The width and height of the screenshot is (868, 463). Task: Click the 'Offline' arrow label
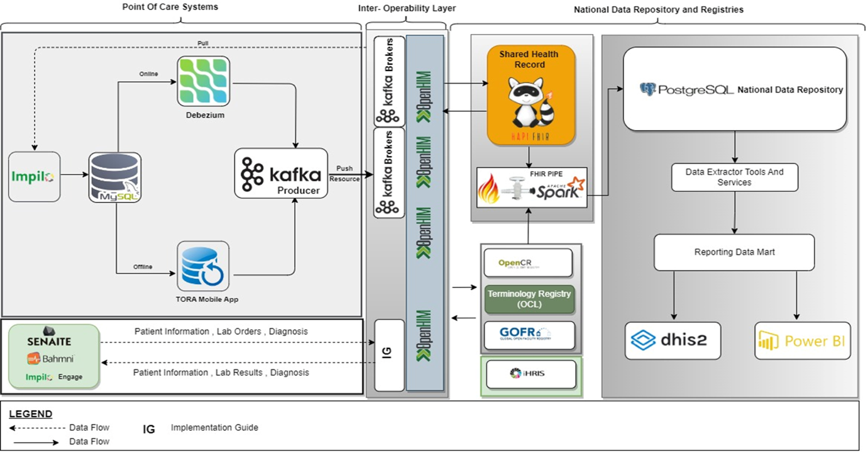point(143,267)
